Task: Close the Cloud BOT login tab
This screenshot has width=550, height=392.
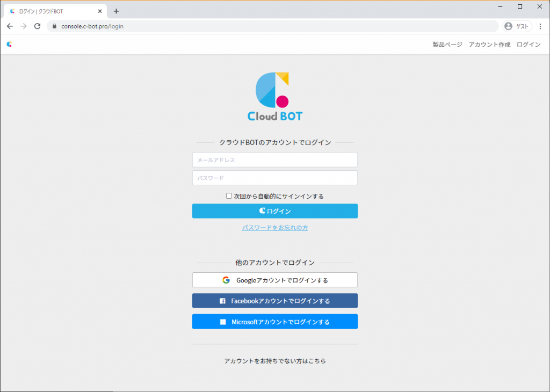Action: point(100,11)
